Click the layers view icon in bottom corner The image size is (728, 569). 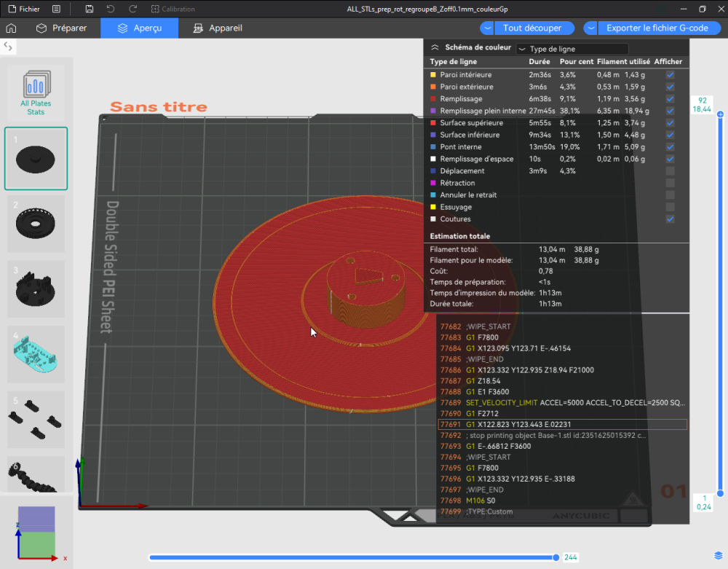coord(719,556)
